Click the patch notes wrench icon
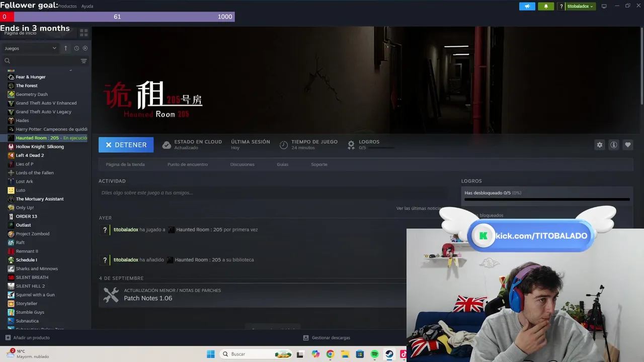Viewport: 644px width, 362px height. (x=111, y=295)
